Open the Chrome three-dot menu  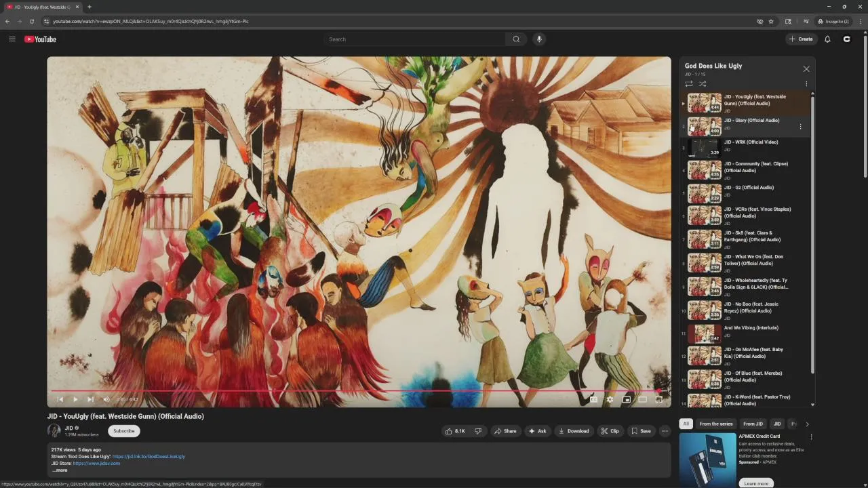coord(860,21)
